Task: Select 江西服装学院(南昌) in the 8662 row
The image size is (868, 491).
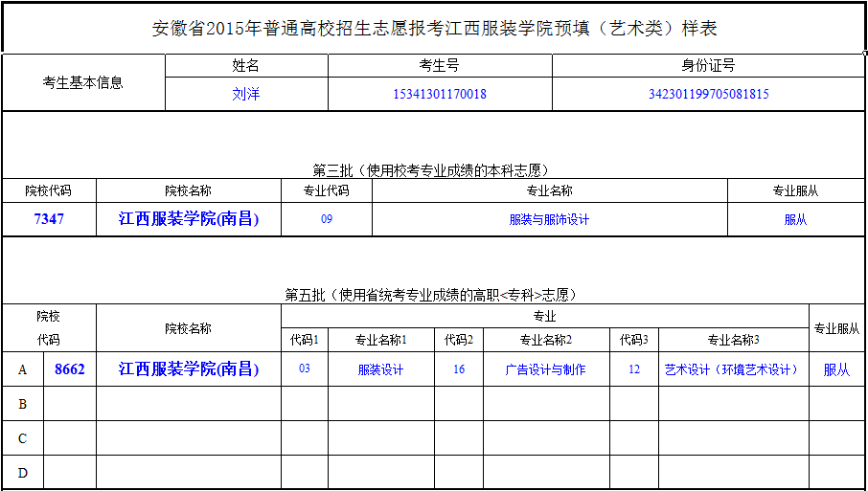Action: (x=188, y=369)
